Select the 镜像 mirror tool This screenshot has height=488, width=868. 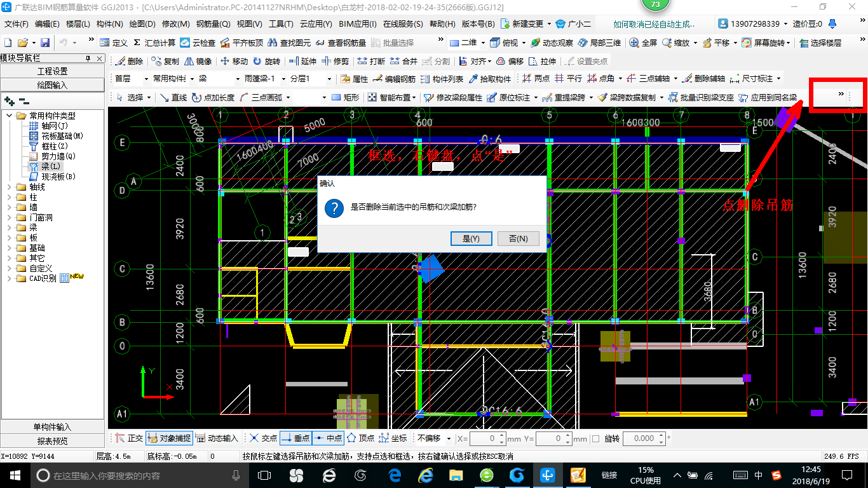[198, 62]
